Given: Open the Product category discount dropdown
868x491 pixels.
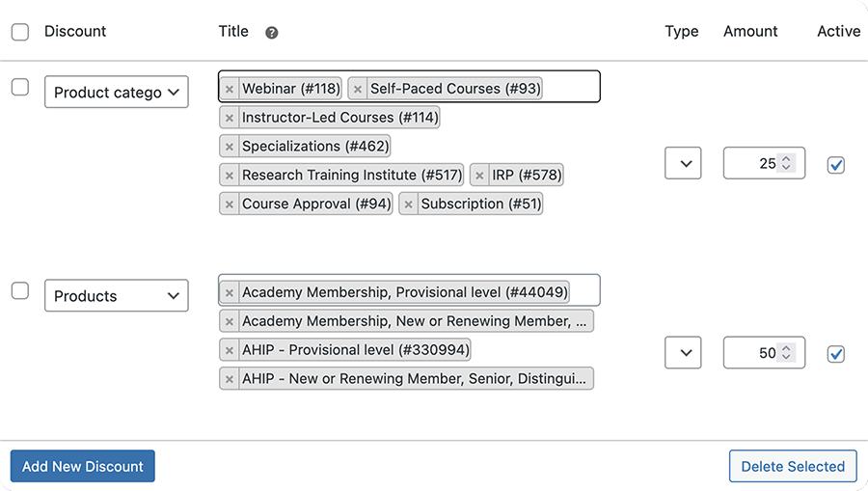Looking at the screenshot, I should click(x=116, y=93).
